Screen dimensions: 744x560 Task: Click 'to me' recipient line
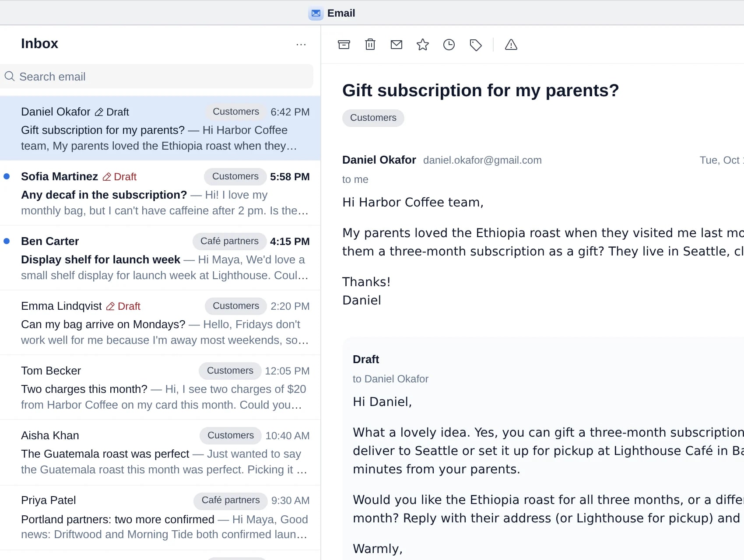click(355, 179)
